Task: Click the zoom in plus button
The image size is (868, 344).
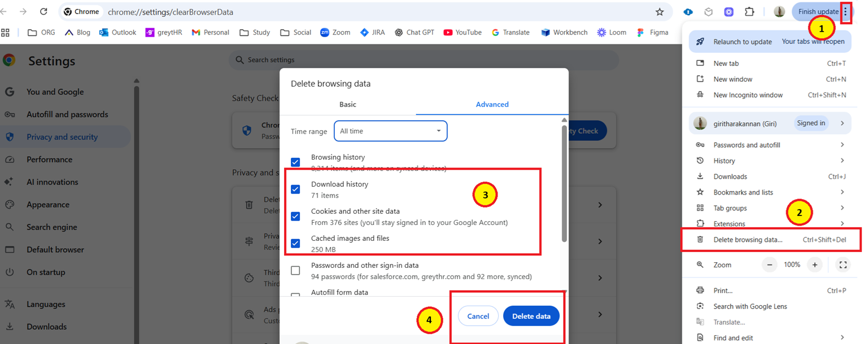Action: pyautogui.click(x=814, y=264)
